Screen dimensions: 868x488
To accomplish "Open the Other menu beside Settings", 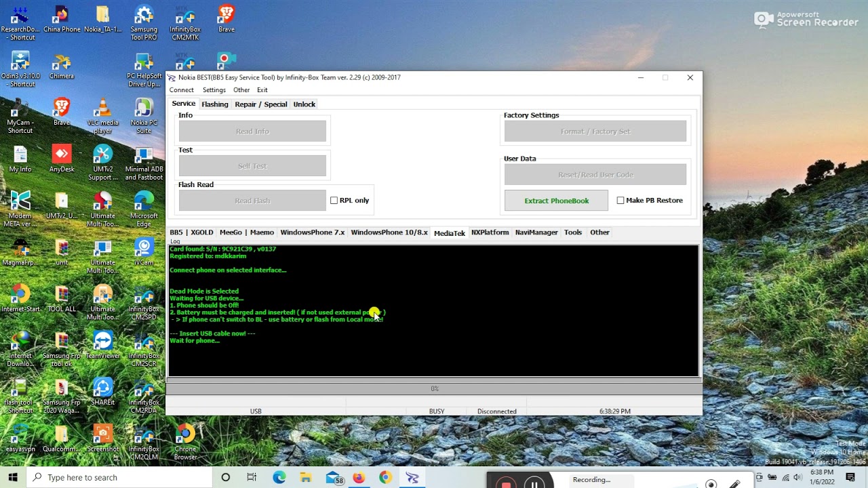I will tap(241, 90).
